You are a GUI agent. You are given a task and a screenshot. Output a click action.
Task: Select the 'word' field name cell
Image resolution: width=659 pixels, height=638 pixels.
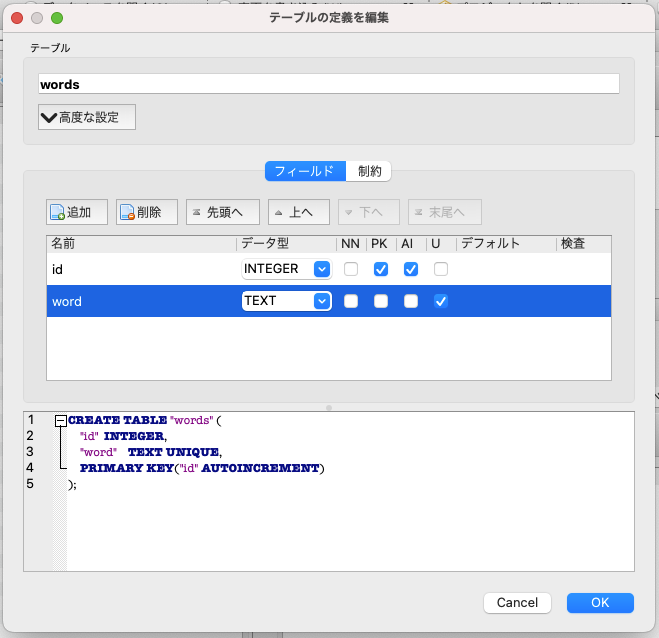point(142,301)
